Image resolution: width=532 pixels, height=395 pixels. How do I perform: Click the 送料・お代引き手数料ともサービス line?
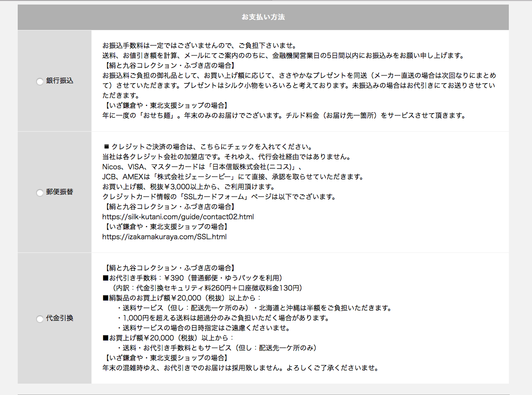(x=216, y=348)
